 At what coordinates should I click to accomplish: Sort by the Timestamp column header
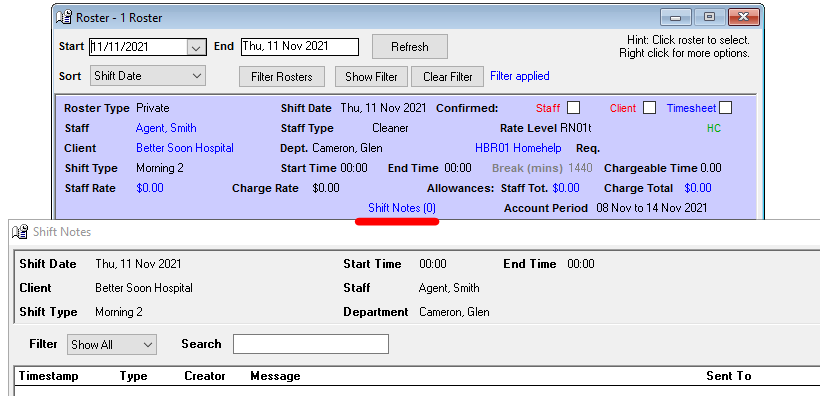pos(49,376)
